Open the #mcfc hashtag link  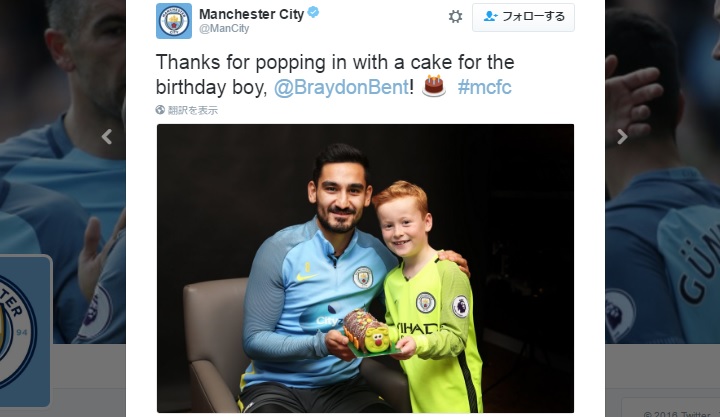[x=484, y=87]
